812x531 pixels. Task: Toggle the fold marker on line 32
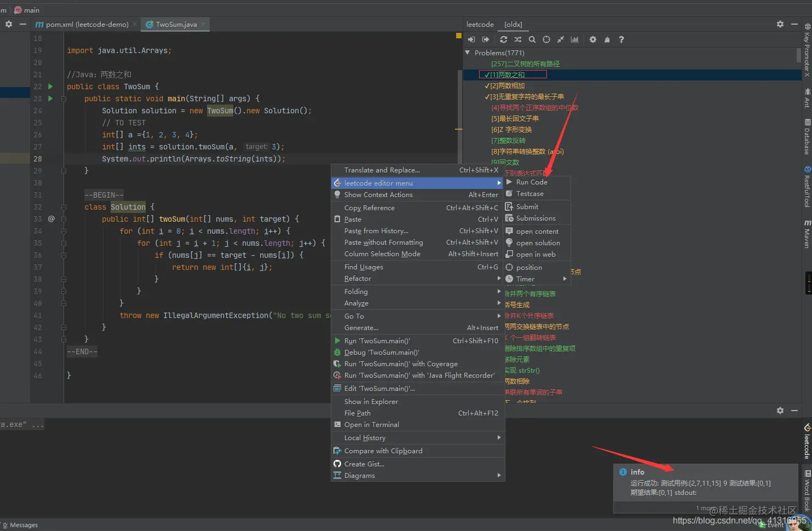(x=64, y=207)
